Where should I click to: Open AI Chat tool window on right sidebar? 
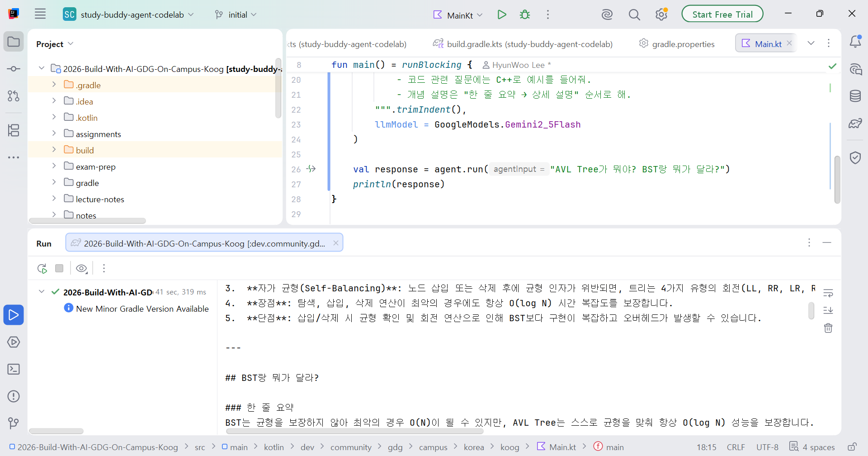pos(855,69)
